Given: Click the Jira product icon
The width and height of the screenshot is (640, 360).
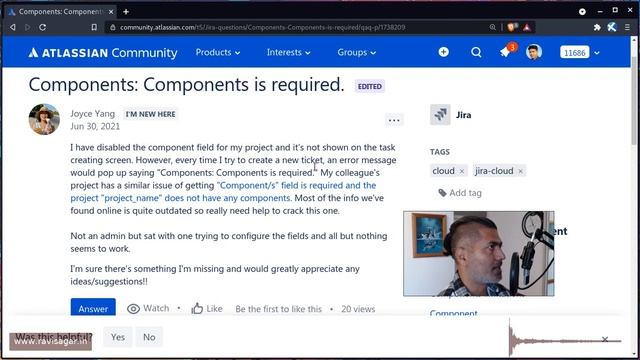Looking at the screenshot, I should (x=440, y=115).
